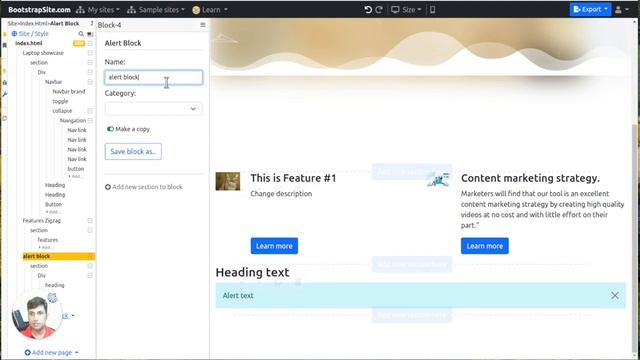This screenshot has height=360, width=640.
Task: Select the highlighted alert block tree item
Action: coord(58,256)
